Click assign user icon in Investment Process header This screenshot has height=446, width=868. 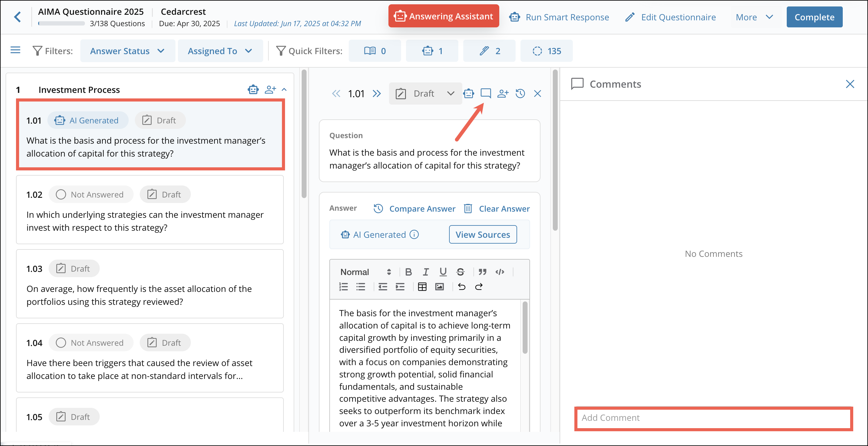tap(270, 90)
